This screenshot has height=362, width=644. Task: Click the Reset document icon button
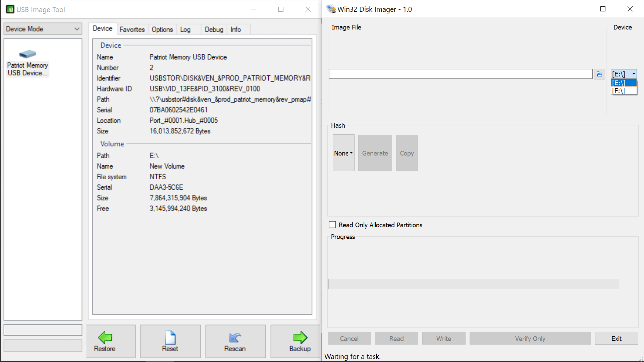coord(170,341)
